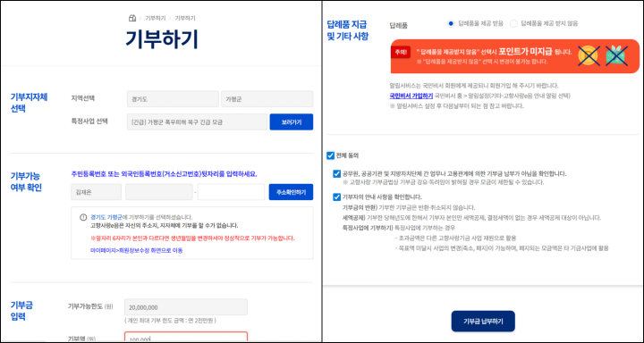Go to home via breadcrumb house icon
The height and width of the screenshot is (343, 644).
click(x=132, y=18)
